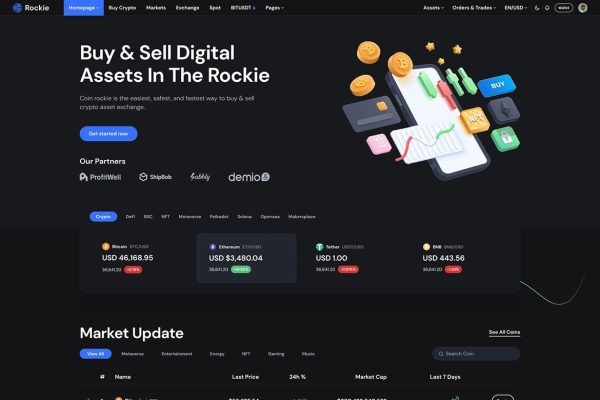600x400 pixels.
Task: Click the ShipBob partner logo
Action: 155,177
